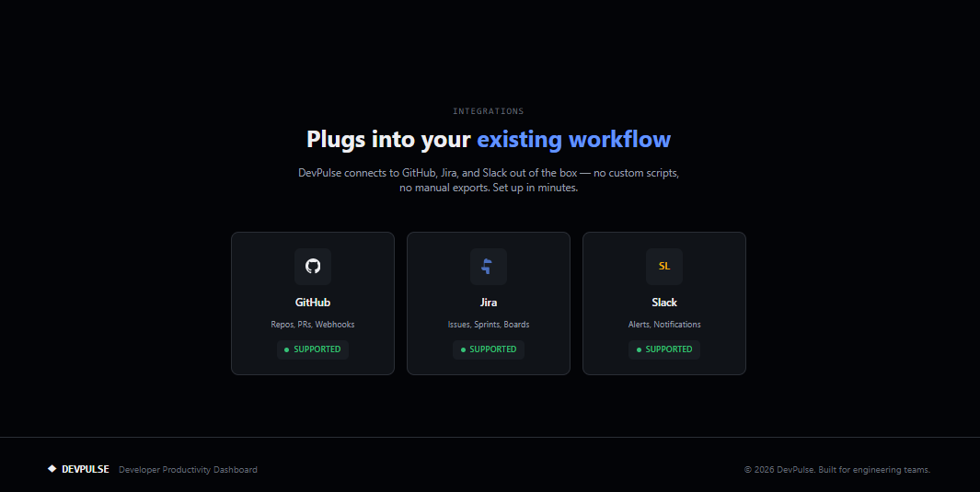Click the DevPulse diamond logo in footer
This screenshot has height=492, width=980.
(52, 469)
